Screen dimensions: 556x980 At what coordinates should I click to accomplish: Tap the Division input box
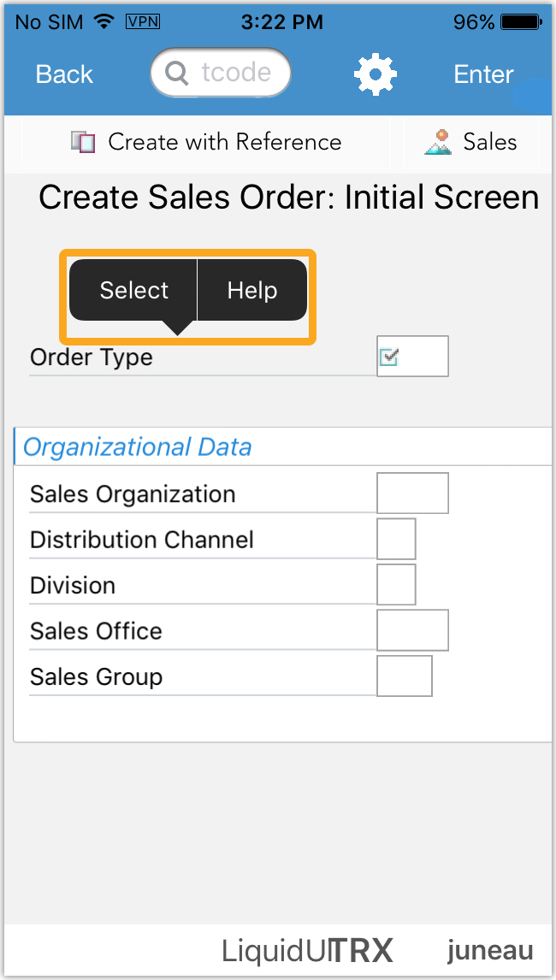tap(396, 584)
